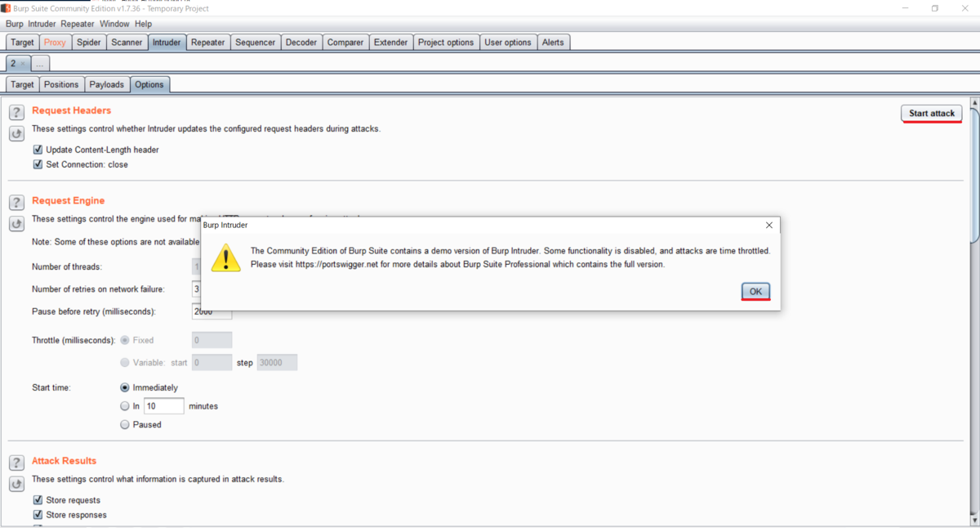
Task: Toggle Store requests checkbox
Action: coord(38,500)
